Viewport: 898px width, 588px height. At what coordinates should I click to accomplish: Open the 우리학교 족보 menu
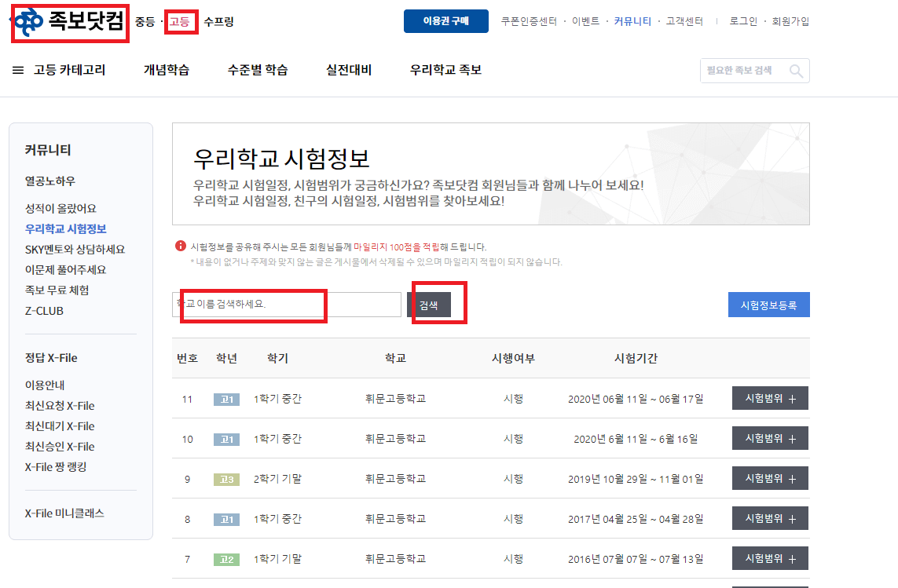tap(445, 69)
